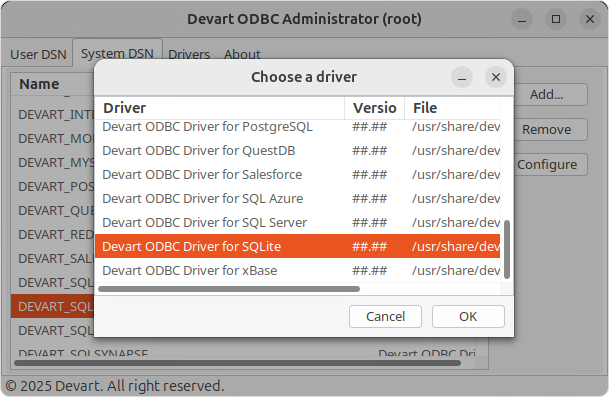Select Devart ODBC Driver for QuestDB

point(298,150)
